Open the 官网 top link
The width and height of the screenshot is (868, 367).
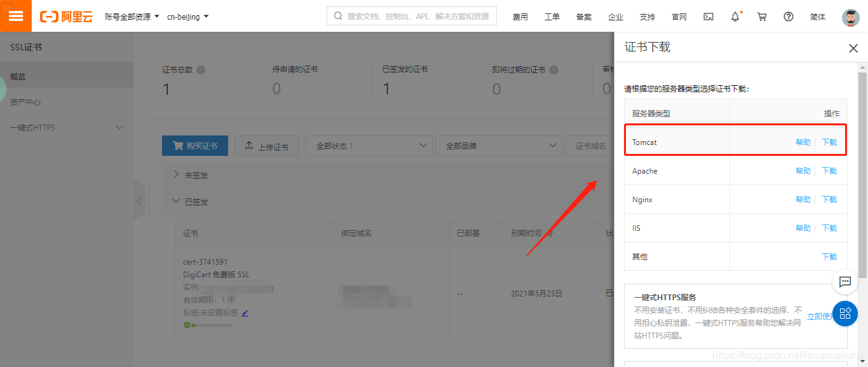tap(679, 17)
